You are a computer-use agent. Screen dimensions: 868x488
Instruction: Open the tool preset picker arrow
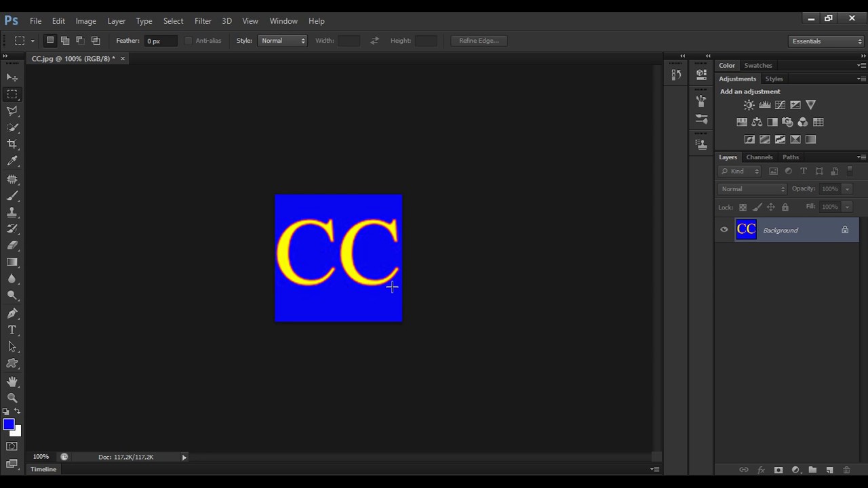[33, 41]
